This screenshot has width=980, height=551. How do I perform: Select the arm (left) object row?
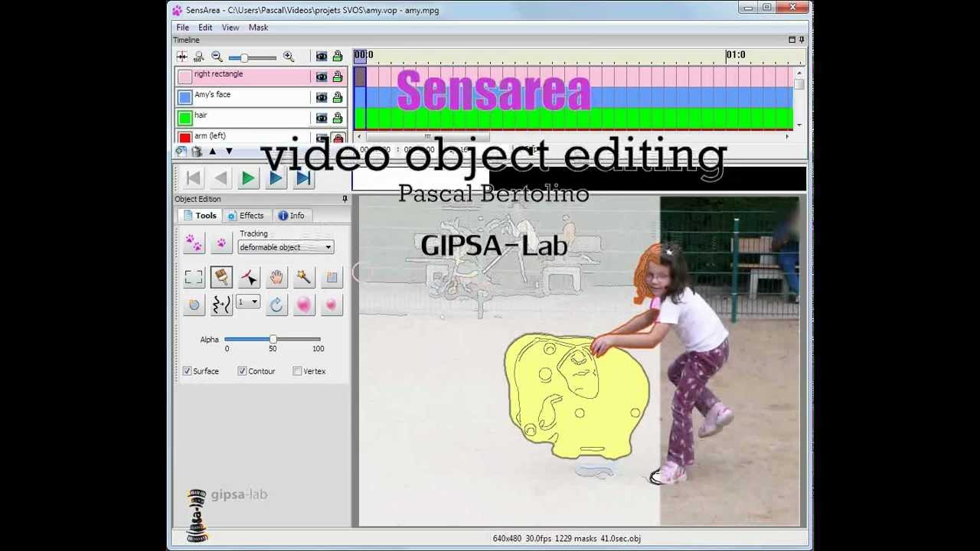click(261, 136)
